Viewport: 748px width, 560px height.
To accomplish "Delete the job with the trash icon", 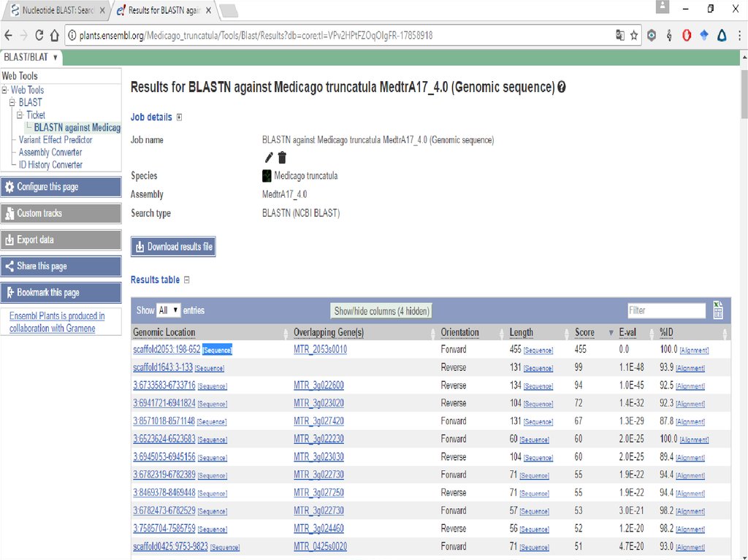I will (282, 158).
